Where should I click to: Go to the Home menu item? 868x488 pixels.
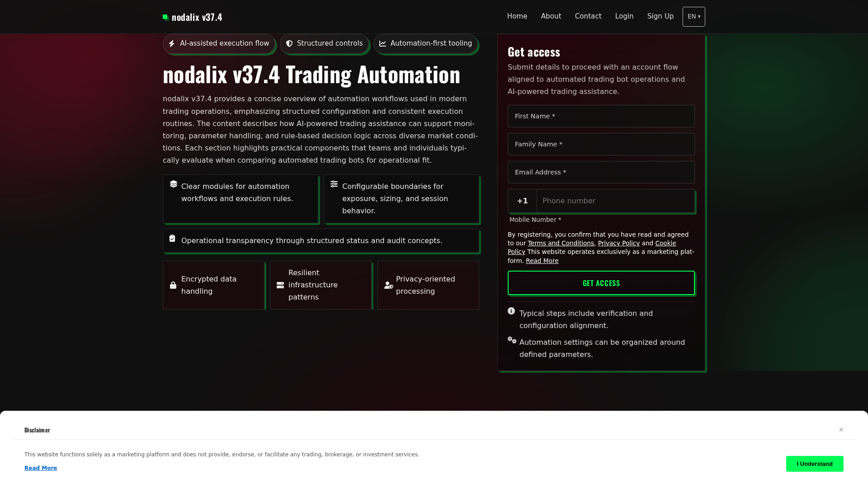pos(517,16)
